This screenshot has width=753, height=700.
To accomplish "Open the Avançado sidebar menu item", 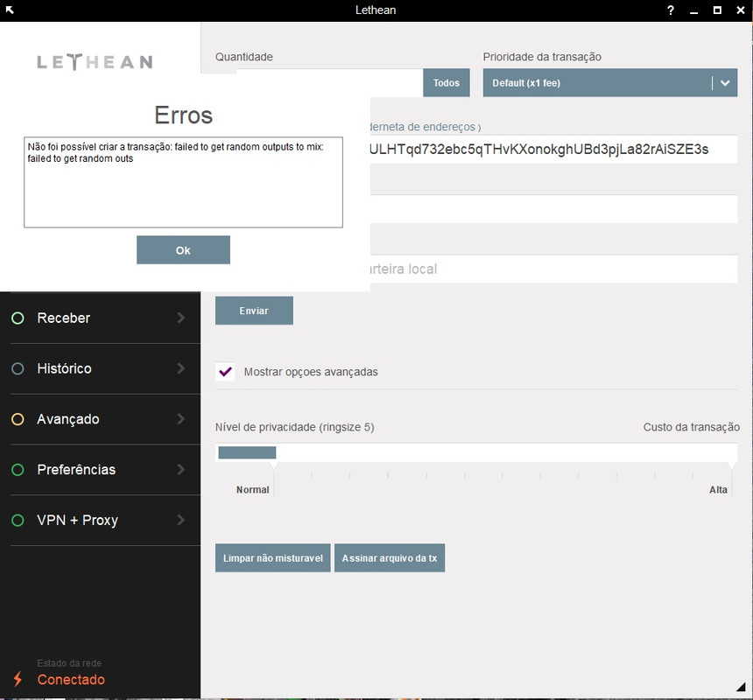I will click(x=100, y=419).
